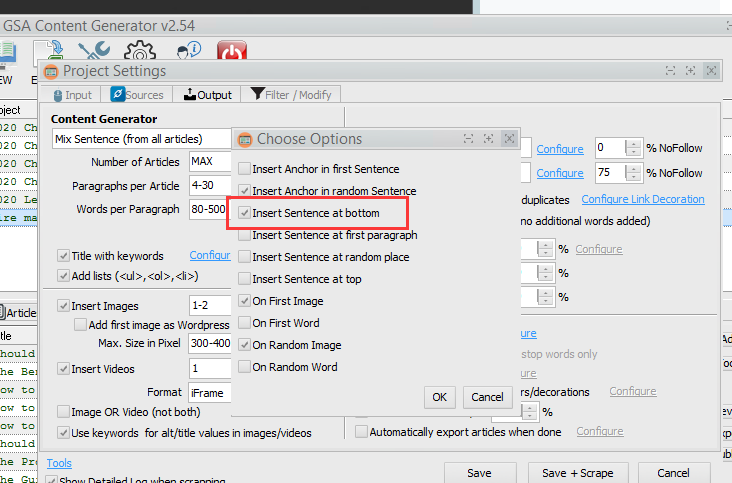Toggle Insert Images checkbox

pos(63,306)
